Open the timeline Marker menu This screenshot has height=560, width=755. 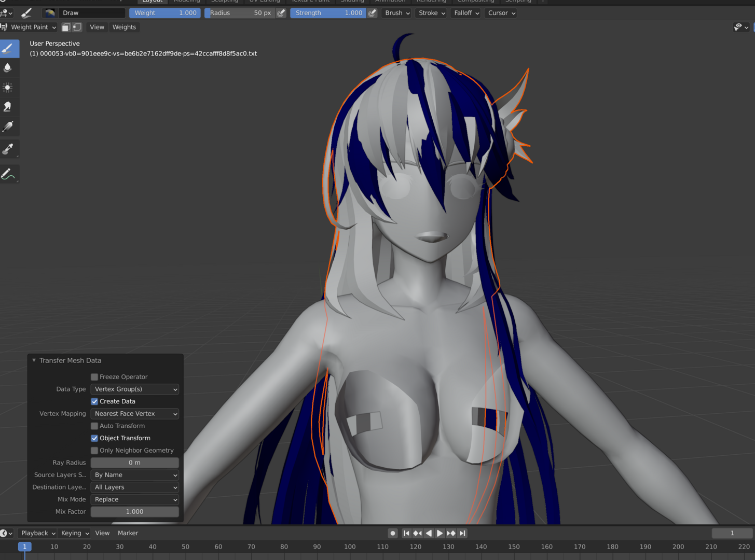pos(128,533)
